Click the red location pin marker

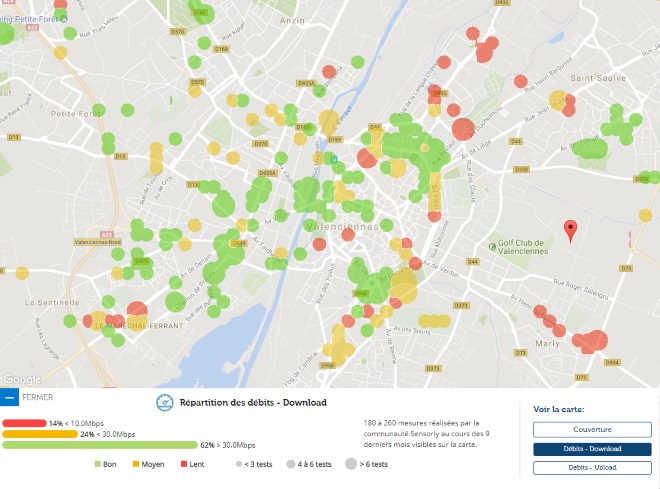click(570, 231)
